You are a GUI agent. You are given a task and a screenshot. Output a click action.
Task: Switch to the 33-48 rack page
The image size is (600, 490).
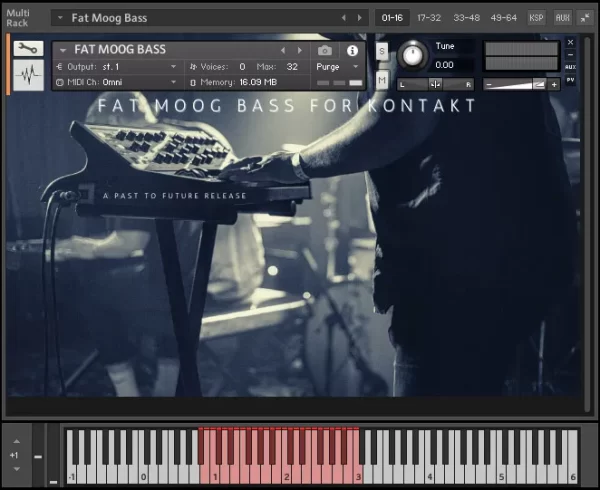[465, 18]
